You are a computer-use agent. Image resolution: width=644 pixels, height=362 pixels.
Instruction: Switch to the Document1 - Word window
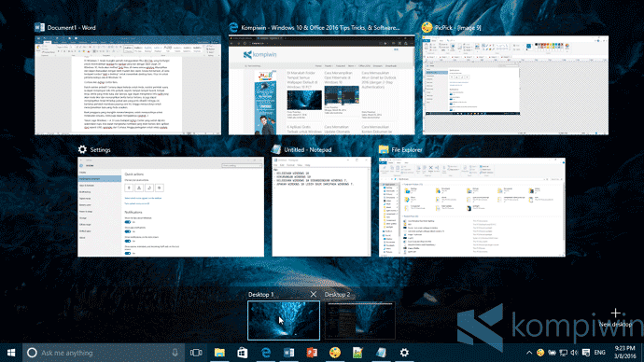pyautogui.click(x=128, y=86)
